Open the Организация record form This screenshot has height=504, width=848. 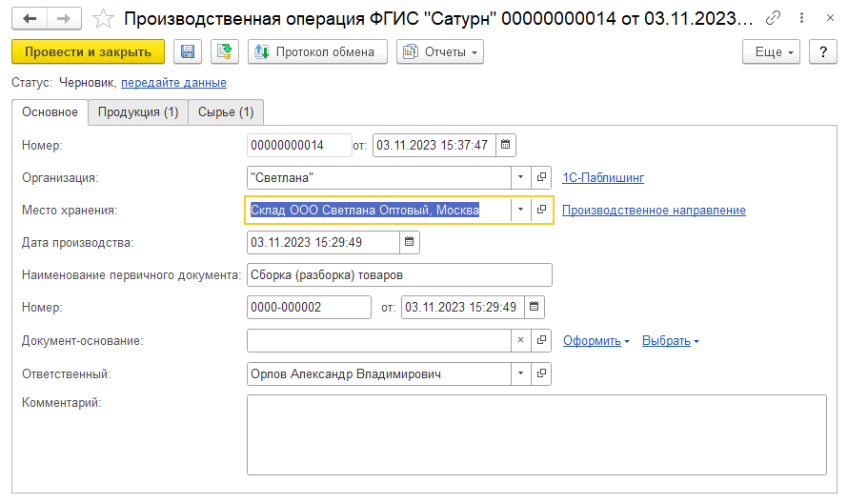coord(542,177)
